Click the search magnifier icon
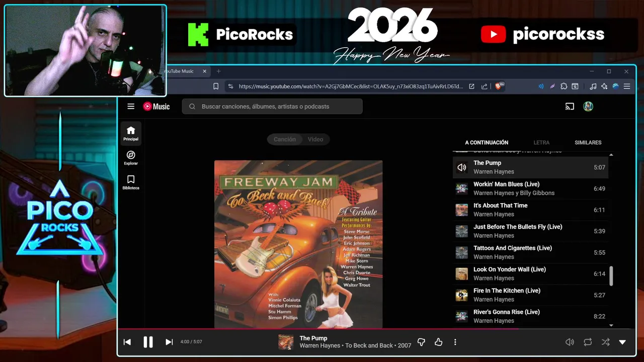 click(x=192, y=107)
